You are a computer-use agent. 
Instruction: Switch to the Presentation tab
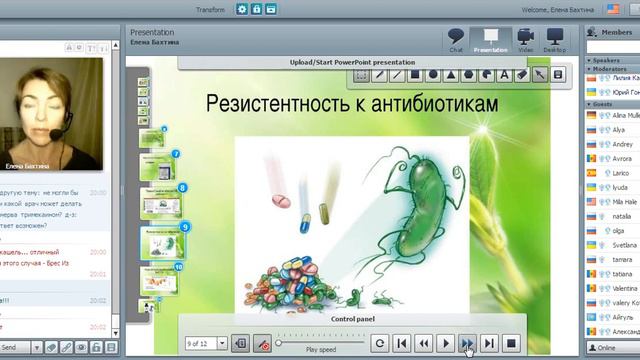point(491,40)
